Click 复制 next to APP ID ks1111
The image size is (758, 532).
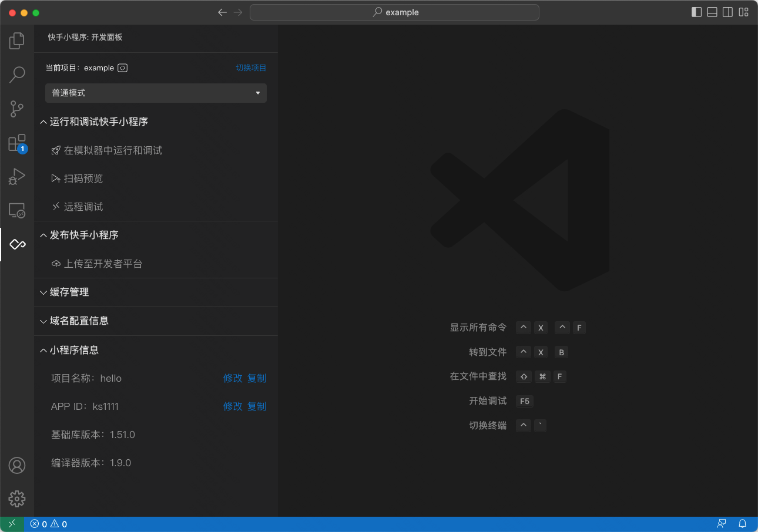[257, 406]
